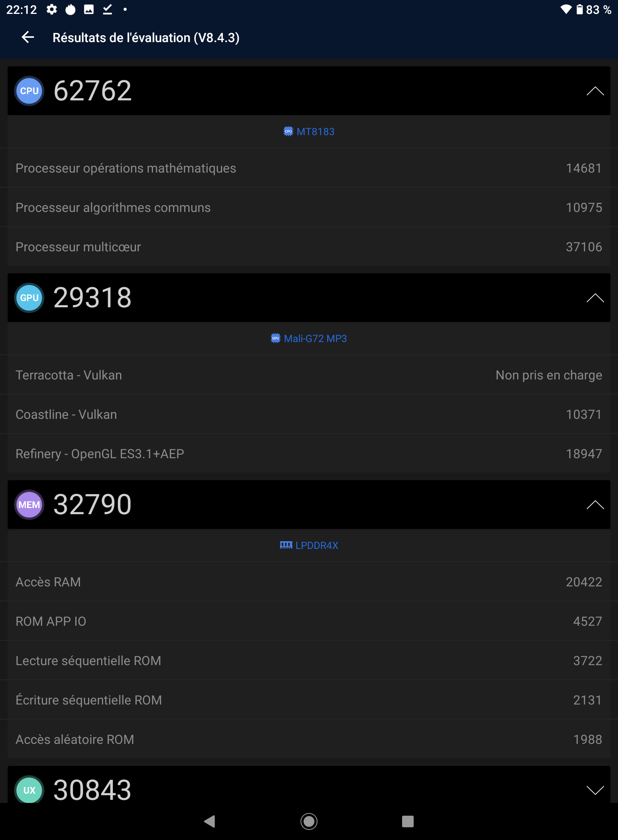Select the Accès RAM result row
The image size is (618, 840).
point(309,582)
